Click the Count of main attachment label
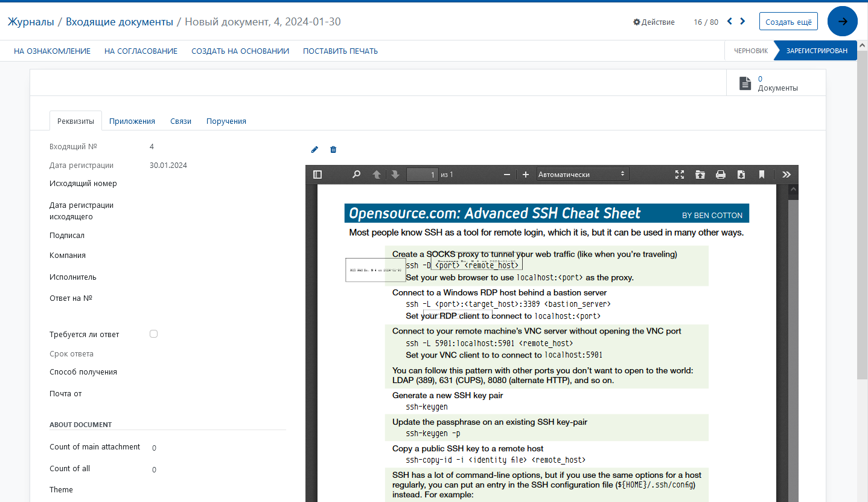The image size is (868, 502). click(x=95, y=446)
